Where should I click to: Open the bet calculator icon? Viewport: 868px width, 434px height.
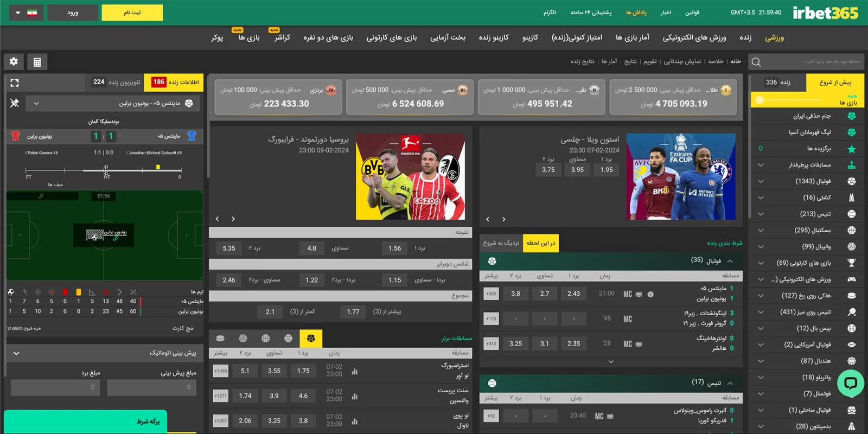click(37, 62)
